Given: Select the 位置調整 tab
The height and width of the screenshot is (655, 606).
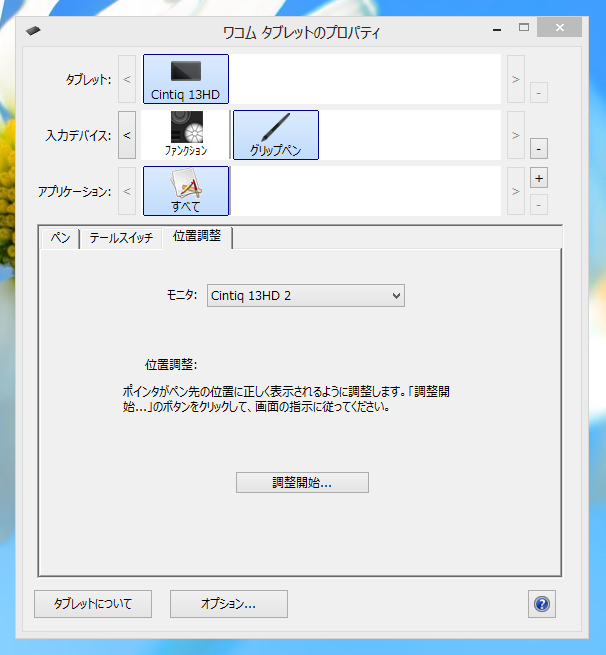Looking at the screenshot, I should [x=197, y=236].
